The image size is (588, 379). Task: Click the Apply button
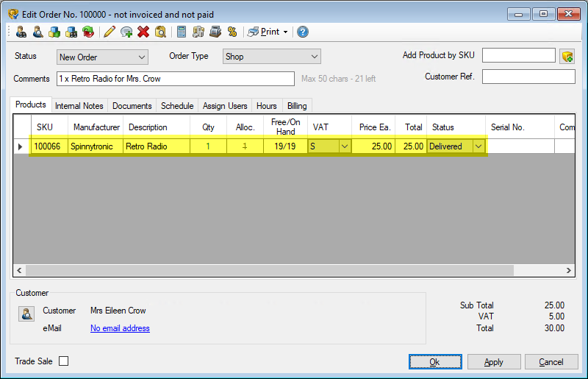pos(494,362)
